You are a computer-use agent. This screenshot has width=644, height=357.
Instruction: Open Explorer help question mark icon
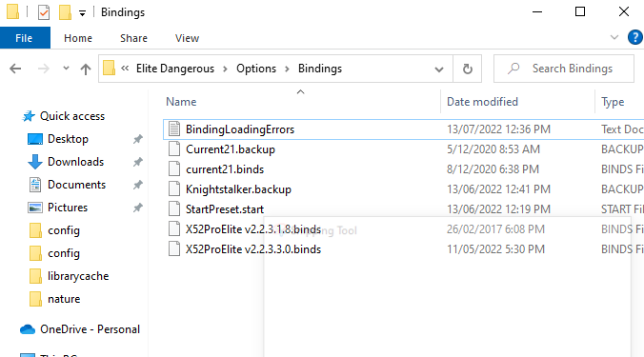click(x=635, y=38)
